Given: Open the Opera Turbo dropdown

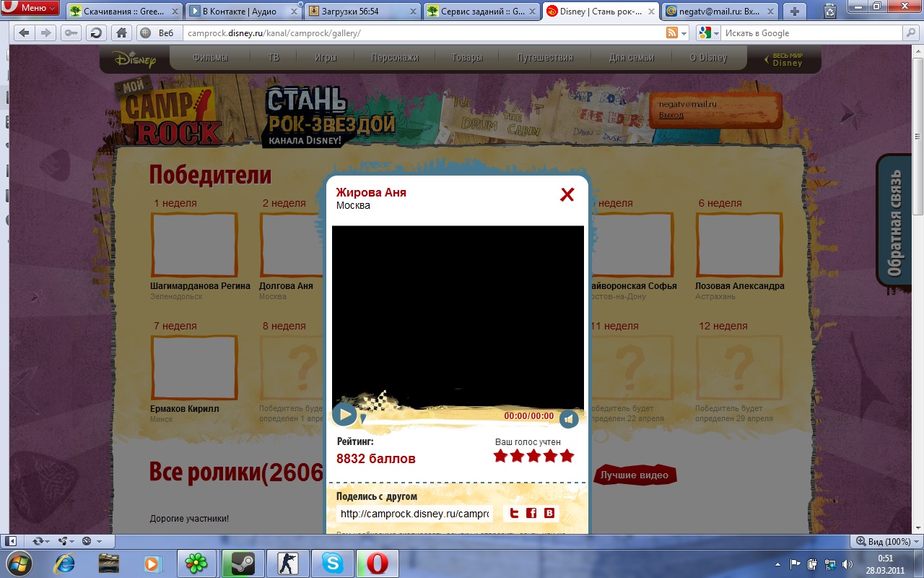Looking at the screenshot, I should 90,541.
